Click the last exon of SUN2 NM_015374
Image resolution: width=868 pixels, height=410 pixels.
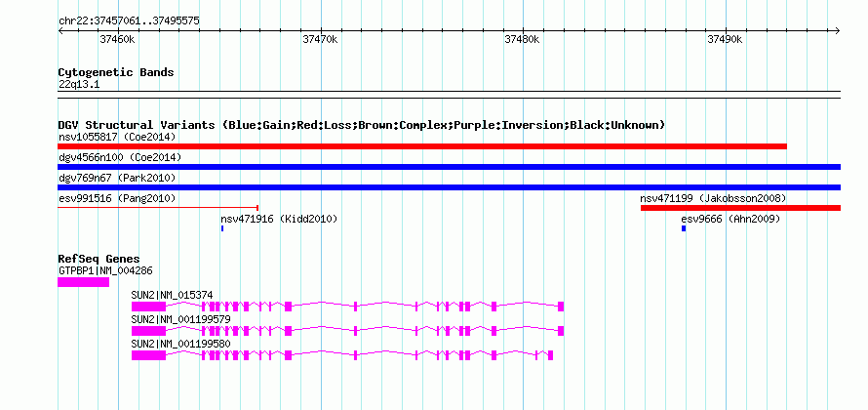pos(561,307)
